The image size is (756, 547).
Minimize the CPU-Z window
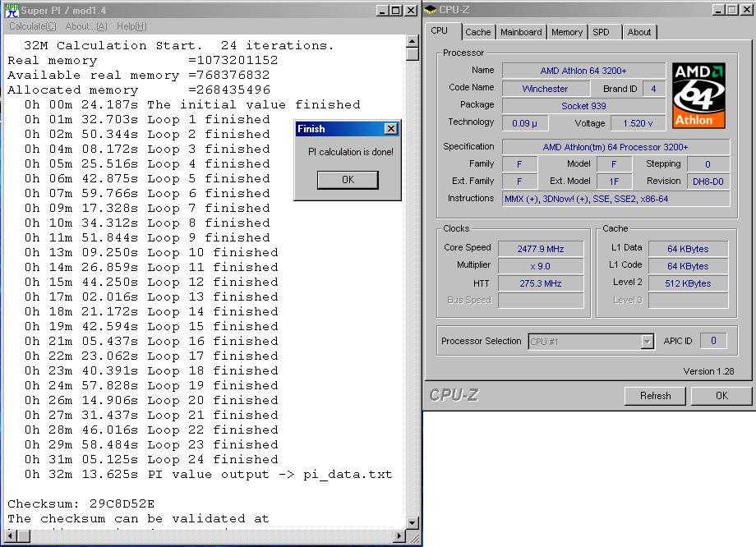tap(719, 10)
